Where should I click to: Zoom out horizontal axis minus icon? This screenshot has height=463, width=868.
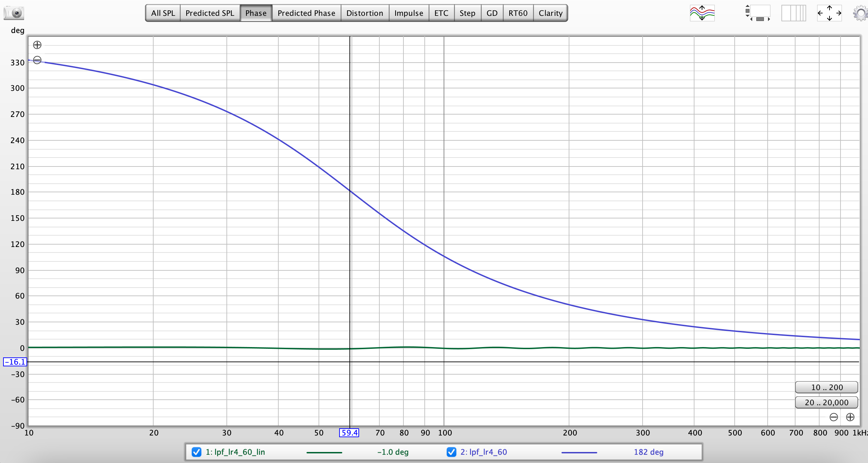[x=834, y=417]
